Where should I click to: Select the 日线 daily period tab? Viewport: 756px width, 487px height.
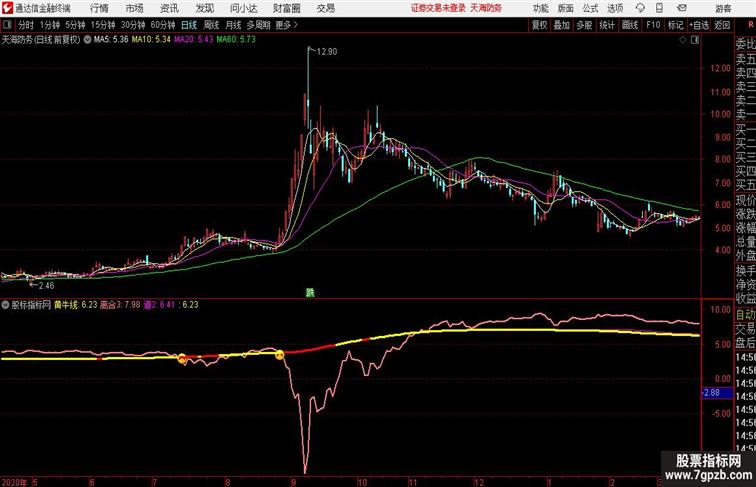point(189,25)
